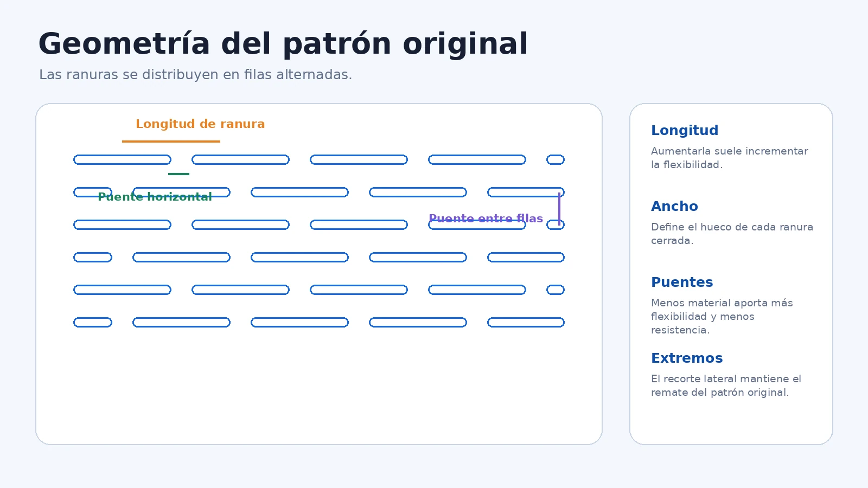Click the purple "Puente entre filas" label
This screenshot has height=488, width=868.
486,219
